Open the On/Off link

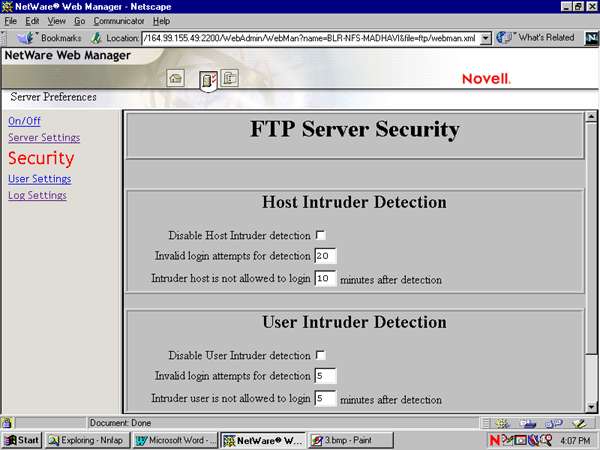tap(24, 121)
